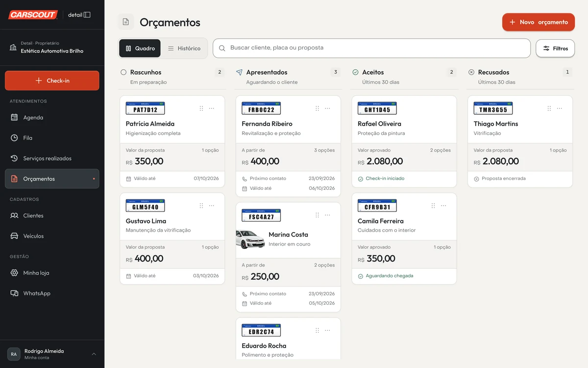Click the EDR2C74 license plate

(x=261, y=330)
